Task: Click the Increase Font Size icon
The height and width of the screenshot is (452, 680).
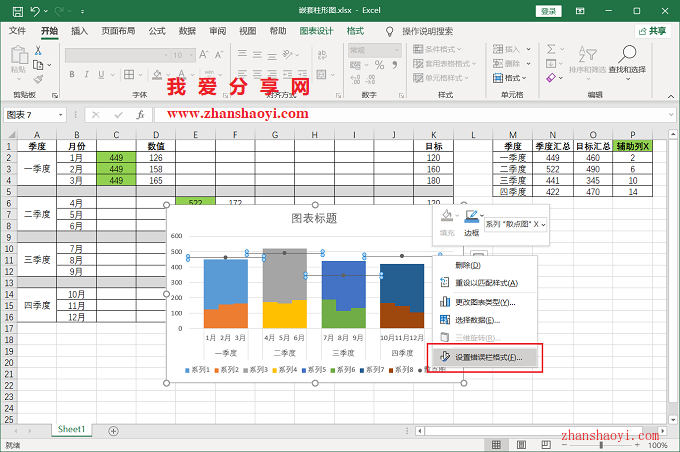Action: (x=203, y=55)
